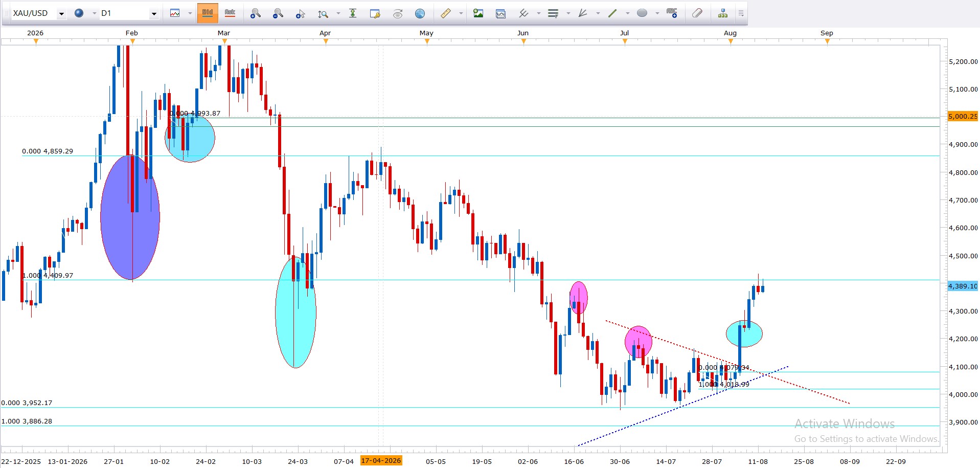Toggle the Bid price display button
Image resolution: width=980 pixels, height=468 pixels.
point(208,13)
